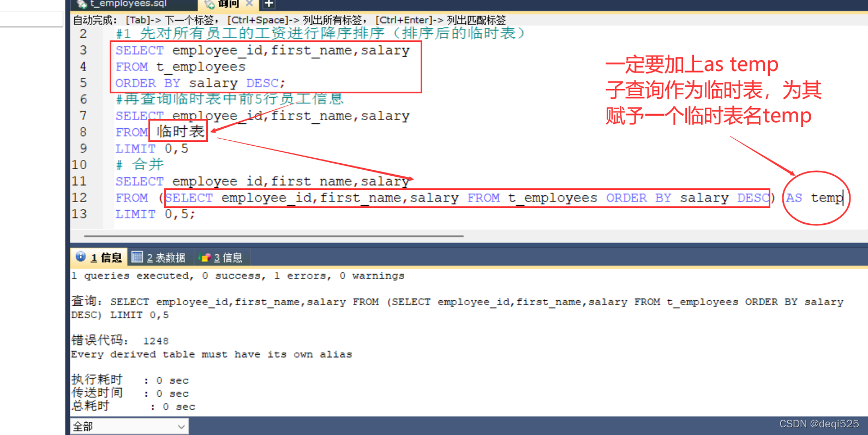The width and height of the screenshot is (868, 435).
Task: Click 'ORDER BY salary DESC;' on line 5
Action: (x=200, y=83)
